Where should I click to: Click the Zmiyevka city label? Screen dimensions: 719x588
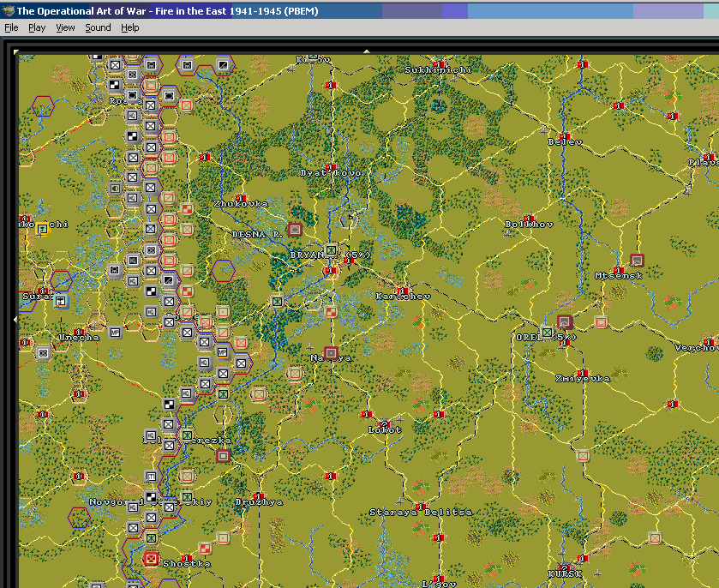[x=583, y=379]
